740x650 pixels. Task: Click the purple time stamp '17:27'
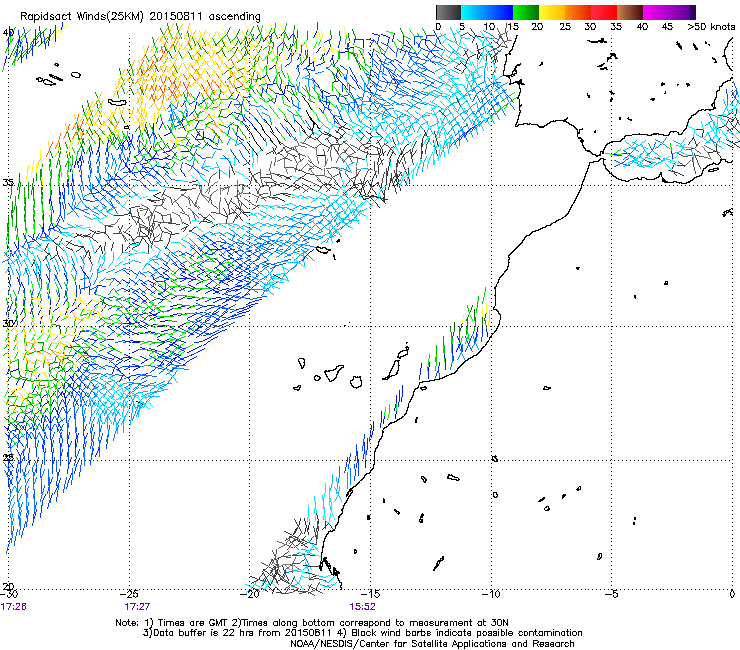point(137,607)
